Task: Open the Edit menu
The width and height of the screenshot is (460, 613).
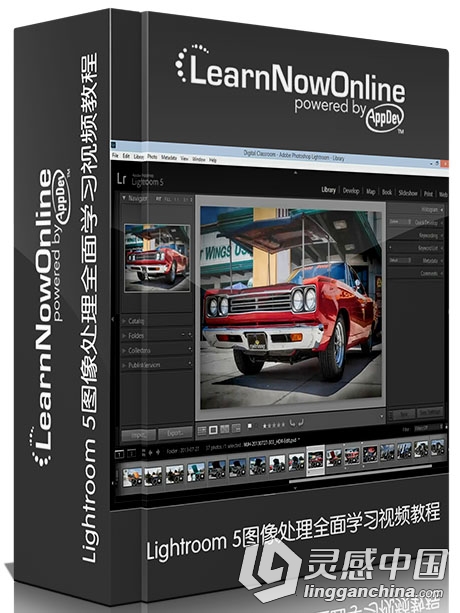Action: click(x=126, y=156)
